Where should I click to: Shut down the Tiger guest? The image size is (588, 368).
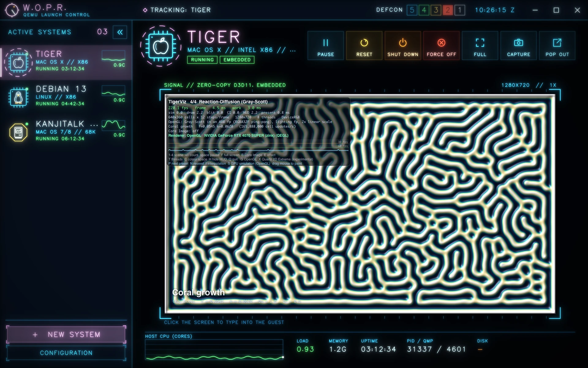click(x=403, y=46)
